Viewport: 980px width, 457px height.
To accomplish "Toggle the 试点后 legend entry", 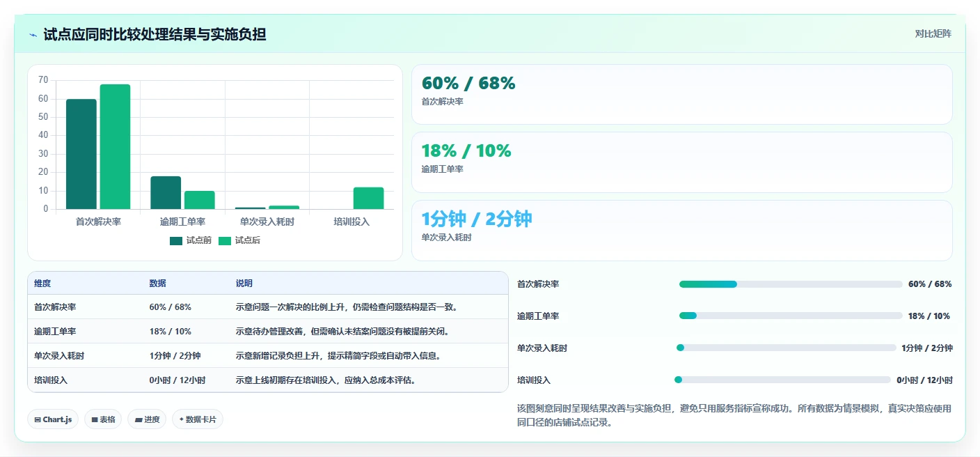I will [x=239, y=240].
